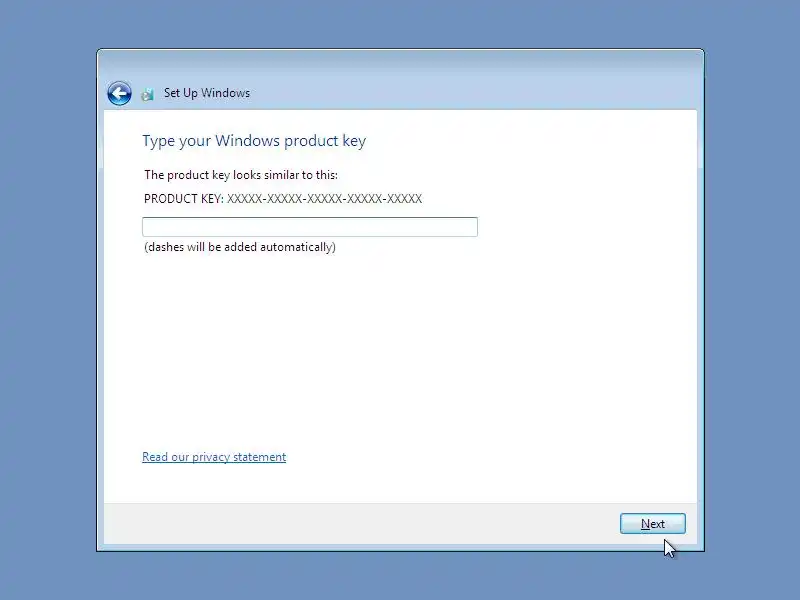Focus the product key input field
This screenshot has height=600, width=800.
[310, 227]
